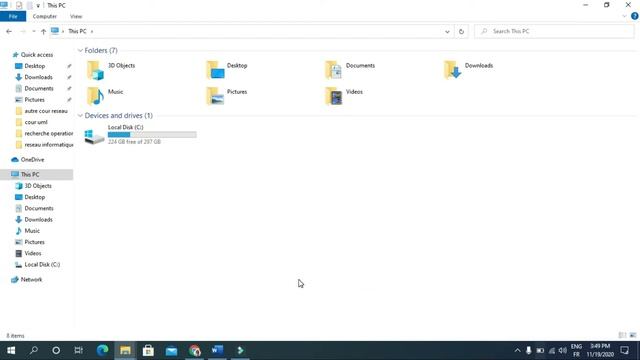The width and height of the screenshot is (640, 360).
Task: Select This PC in the navigation pane
Action: tap(30, 174)
